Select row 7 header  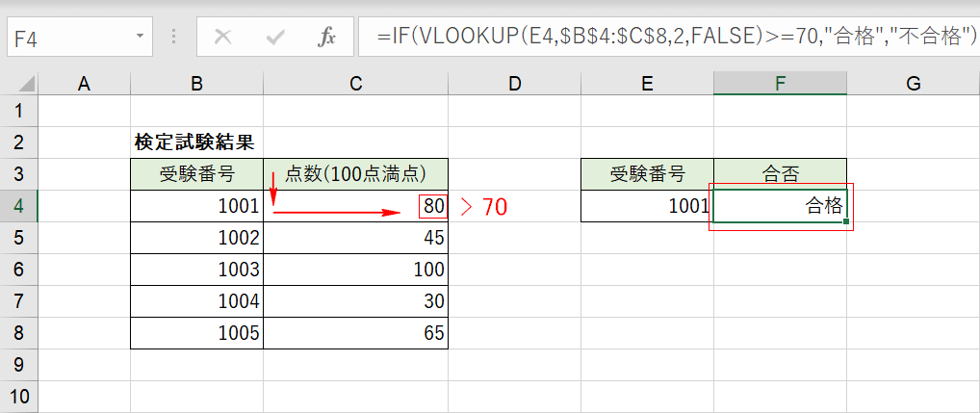coord(19,301)
